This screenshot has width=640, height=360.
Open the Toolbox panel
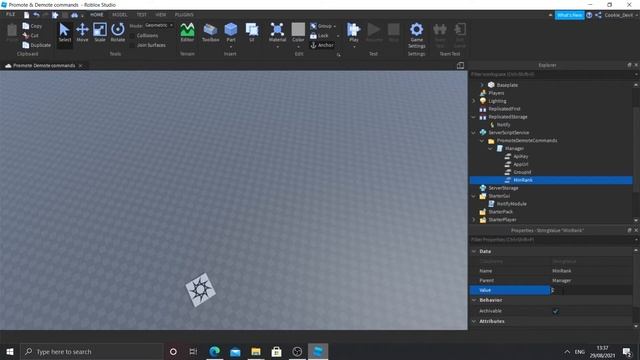211,32
